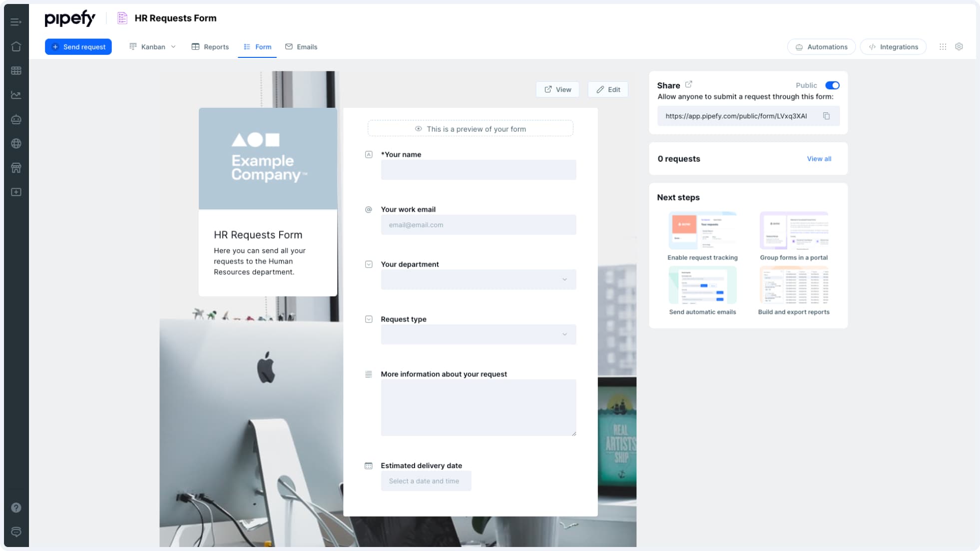
Task: Open the Home icon in the sidebar
Action: pyautogui.click(x=16, y=46)
